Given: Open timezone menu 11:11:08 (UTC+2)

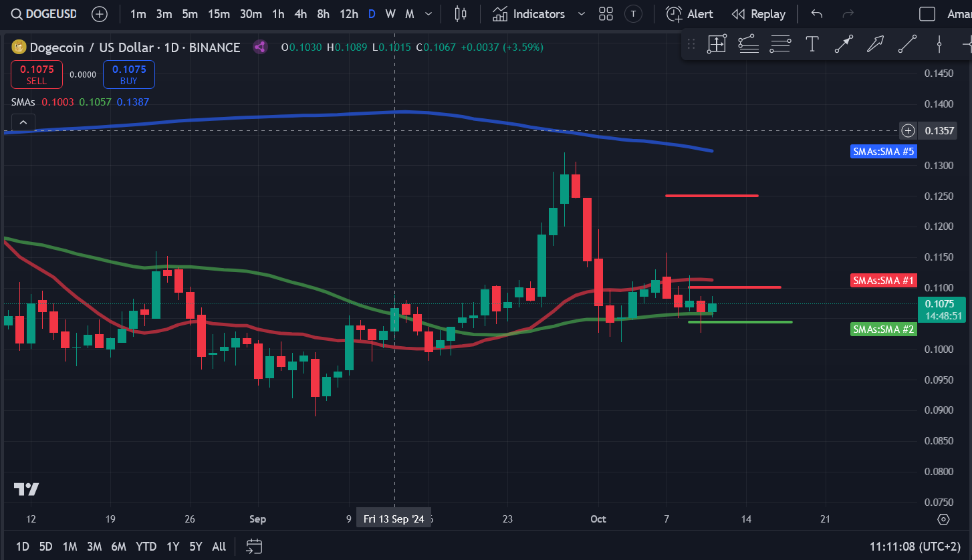Looking at the screenshot, I should pos(914,547).
